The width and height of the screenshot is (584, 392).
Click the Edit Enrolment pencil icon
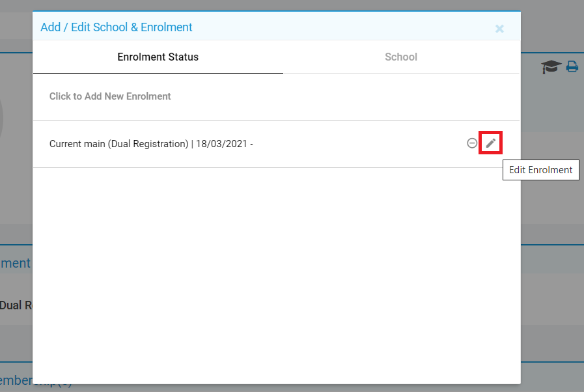click(490, 143)
